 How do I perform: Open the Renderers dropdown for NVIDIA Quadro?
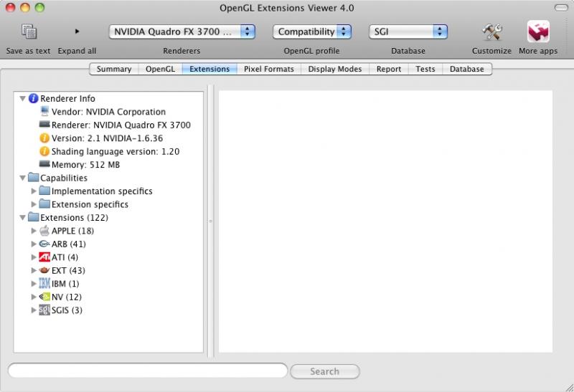tap(182, 32)
